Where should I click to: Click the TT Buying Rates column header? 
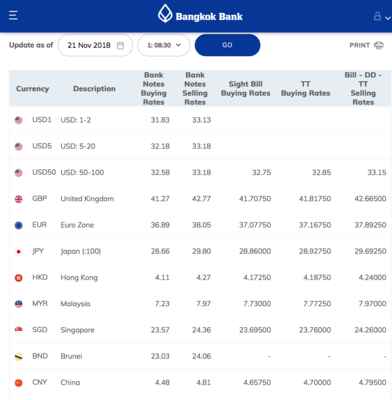(x=306, y=89)
